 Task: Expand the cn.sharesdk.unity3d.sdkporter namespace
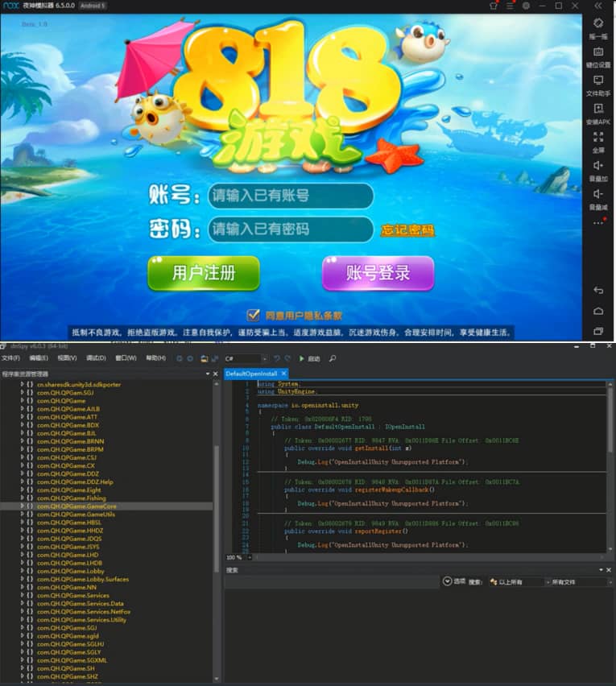click(22, 384)
